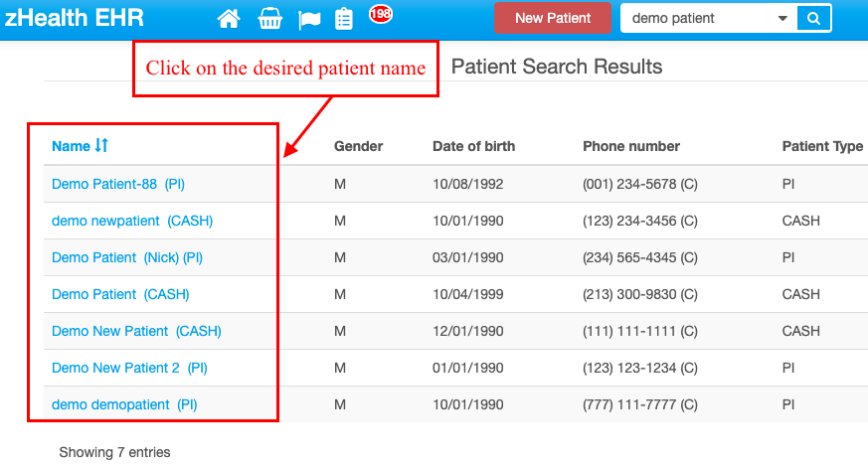
Task: Click into the demo patient search field
Action: (x=696, y=18)
